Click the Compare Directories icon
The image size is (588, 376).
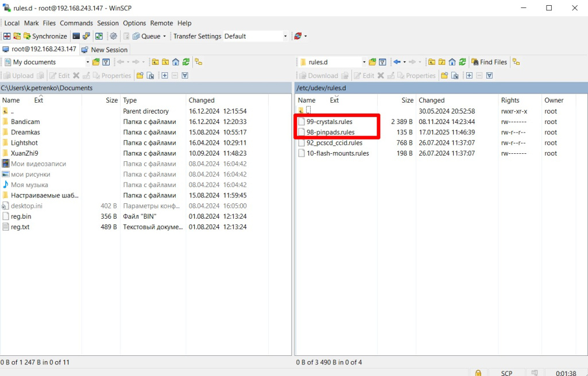(x=7, y=36)
